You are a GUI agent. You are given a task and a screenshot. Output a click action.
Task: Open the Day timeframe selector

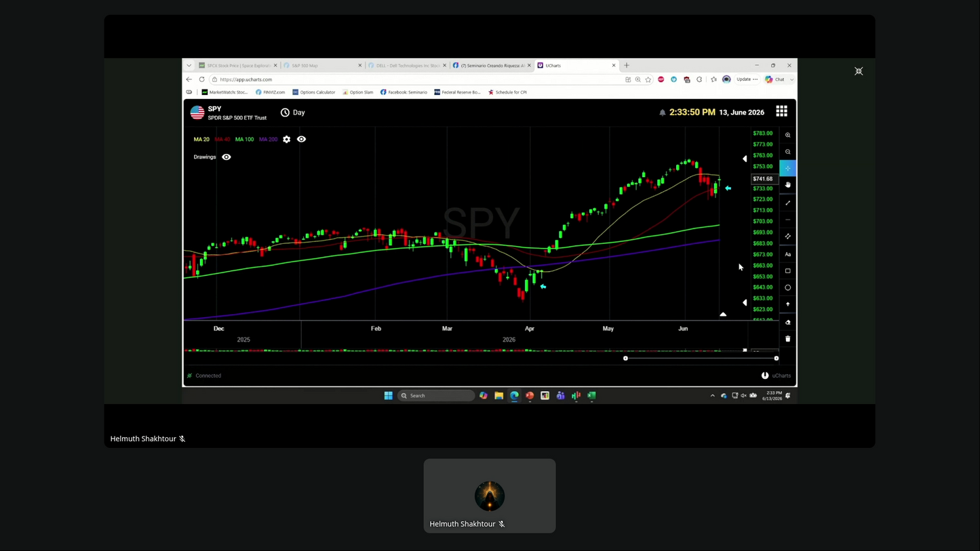[x=292, y=113]
